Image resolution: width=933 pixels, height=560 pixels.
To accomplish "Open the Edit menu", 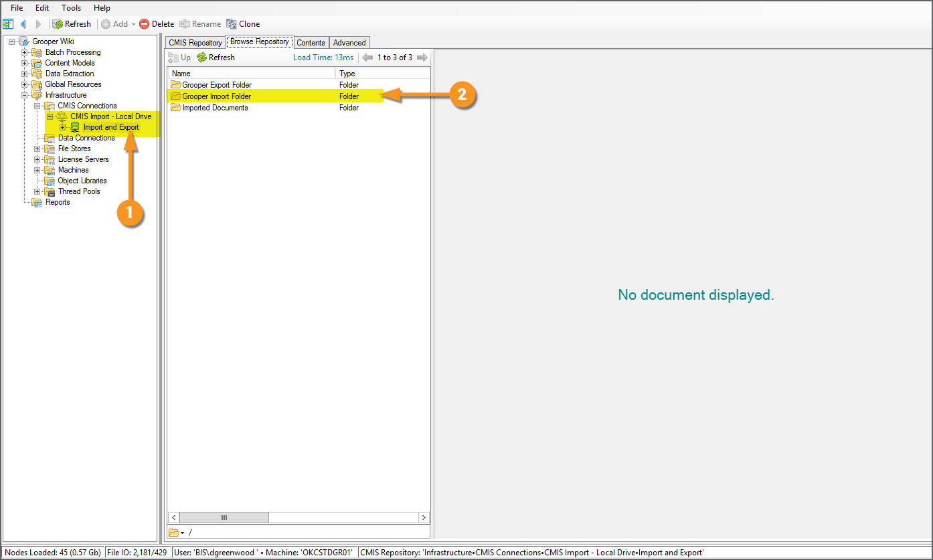I will pos(42,8).
